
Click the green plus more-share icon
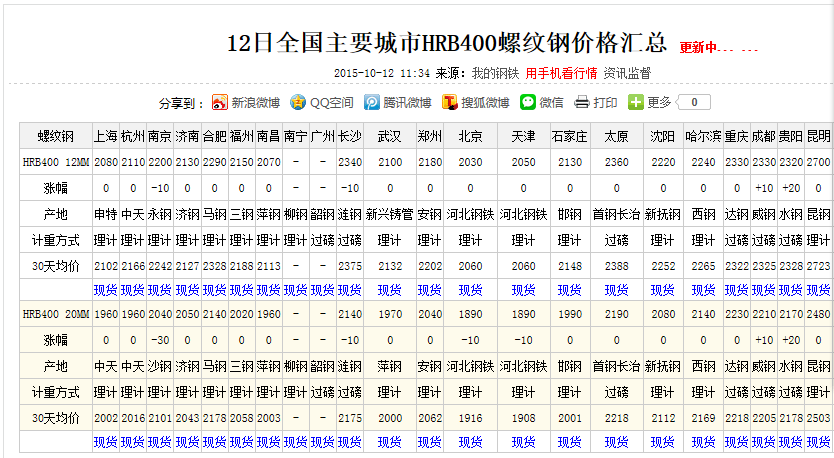pyautogui.click(x=636, y=102)
